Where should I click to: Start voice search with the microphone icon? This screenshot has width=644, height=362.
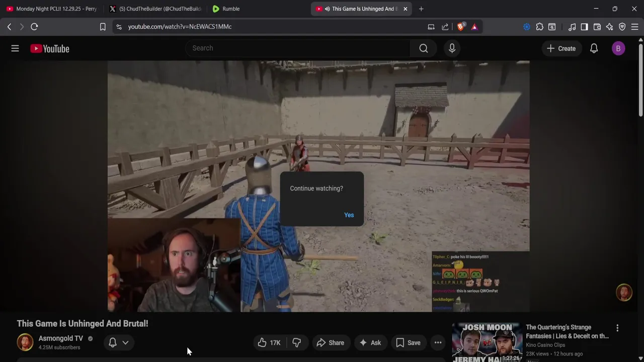pyautogui.click(x=452, y=48)
